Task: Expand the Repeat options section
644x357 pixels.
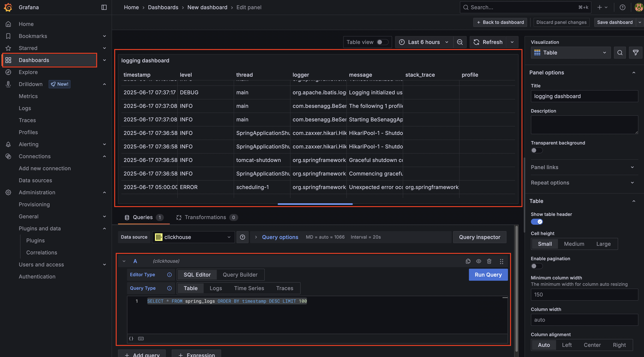Action: pos(584,183)
